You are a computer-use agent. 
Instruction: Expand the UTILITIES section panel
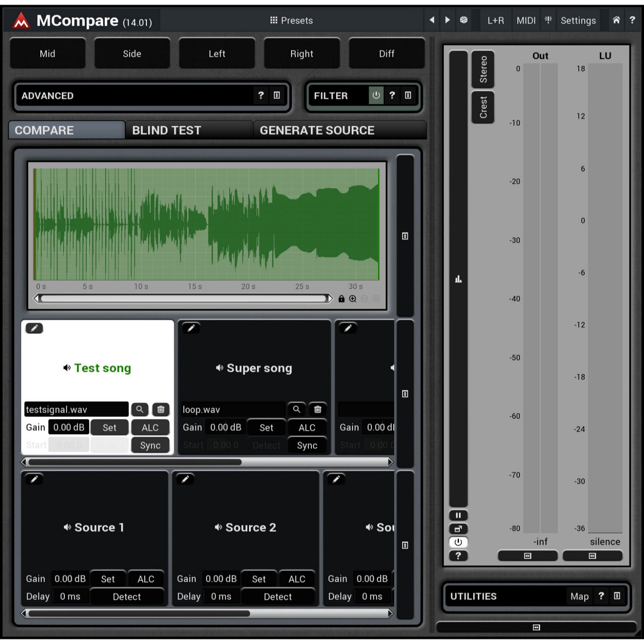pos(617,595)
